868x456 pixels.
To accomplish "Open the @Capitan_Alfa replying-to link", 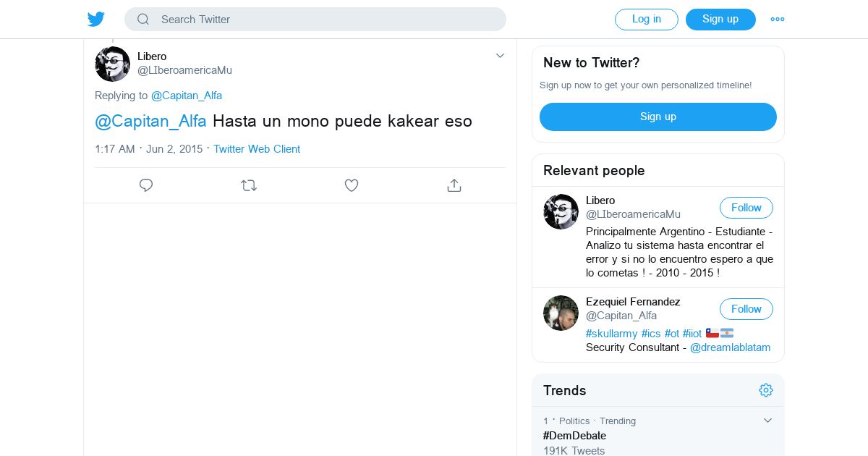I will pyautogui.click(x=187, y=96).
